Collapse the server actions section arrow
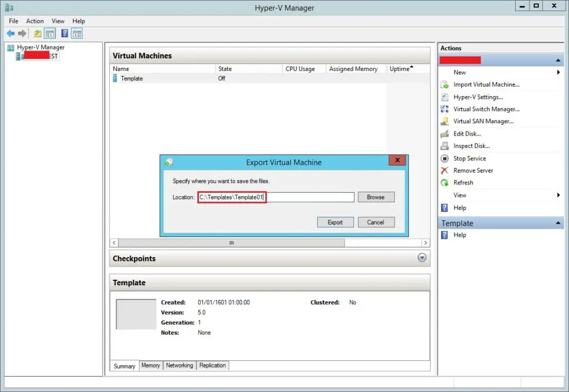569x392 pixels. (x=558, y=60)
